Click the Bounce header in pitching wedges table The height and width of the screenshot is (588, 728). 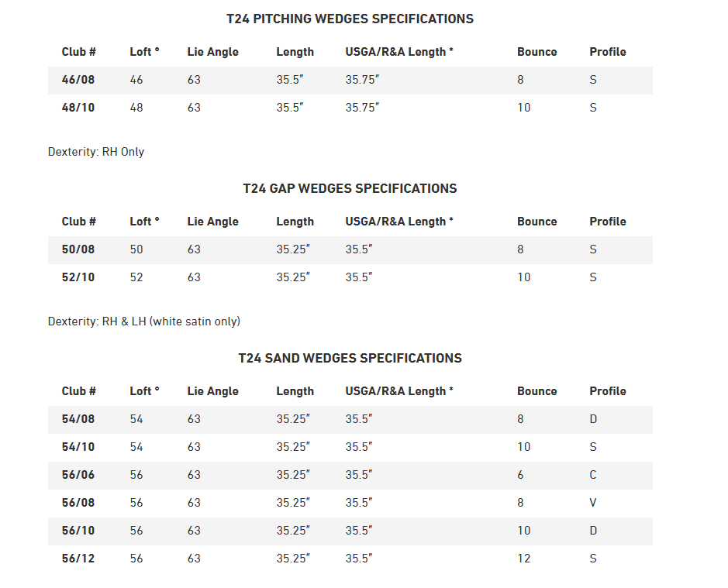tap(537, 52)
